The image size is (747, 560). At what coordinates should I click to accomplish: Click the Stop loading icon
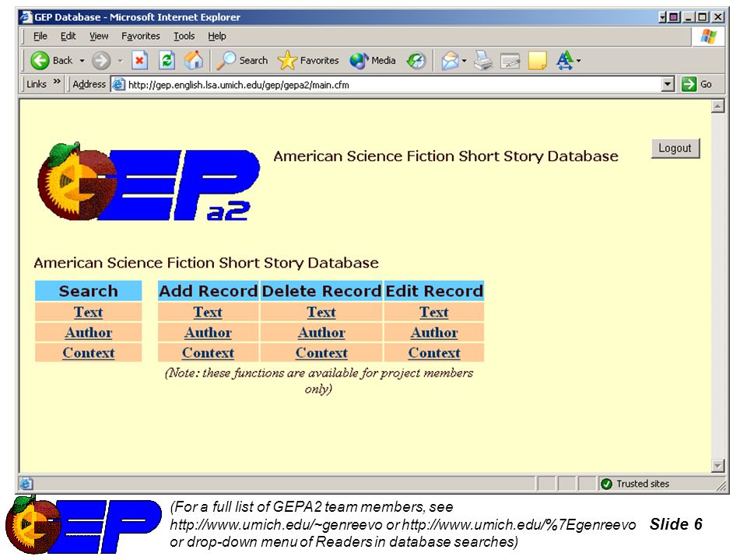[x=139, y=61]
